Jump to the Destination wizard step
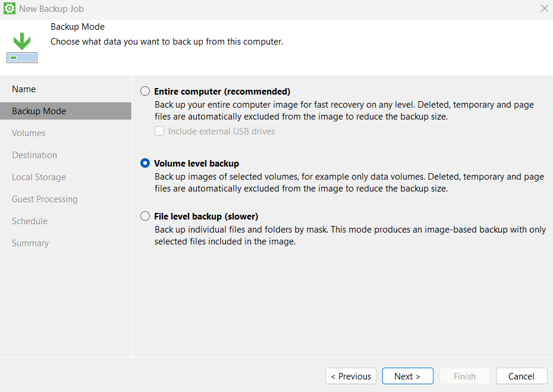 point(34,155)
